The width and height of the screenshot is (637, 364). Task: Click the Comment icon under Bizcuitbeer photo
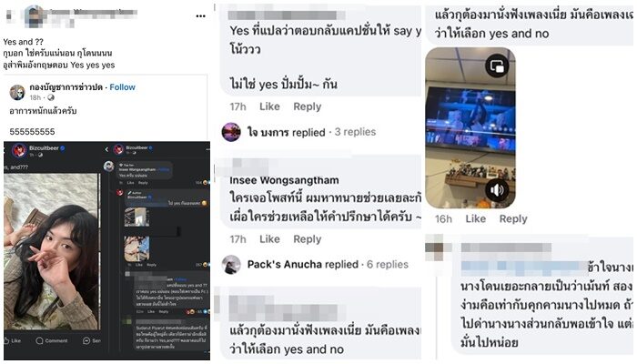coord(52,340)
